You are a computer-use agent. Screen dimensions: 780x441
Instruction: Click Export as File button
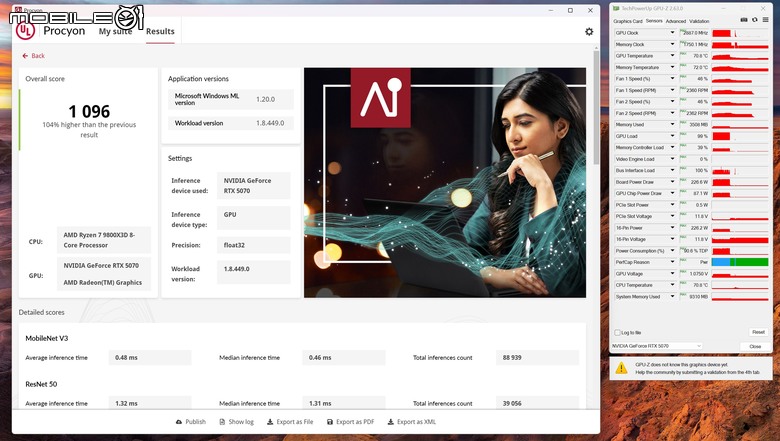(290, 422)
